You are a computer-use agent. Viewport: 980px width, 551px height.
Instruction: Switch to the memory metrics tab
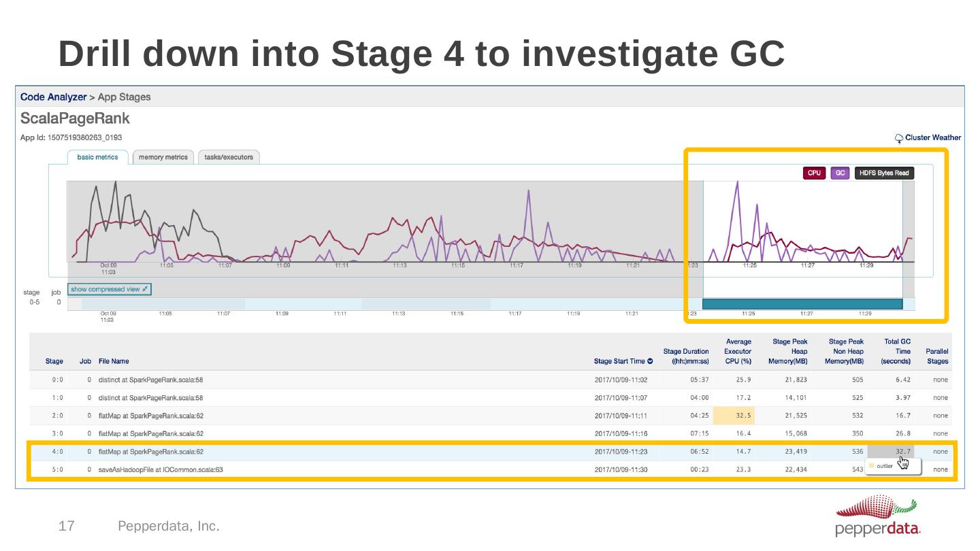(163, 157)
